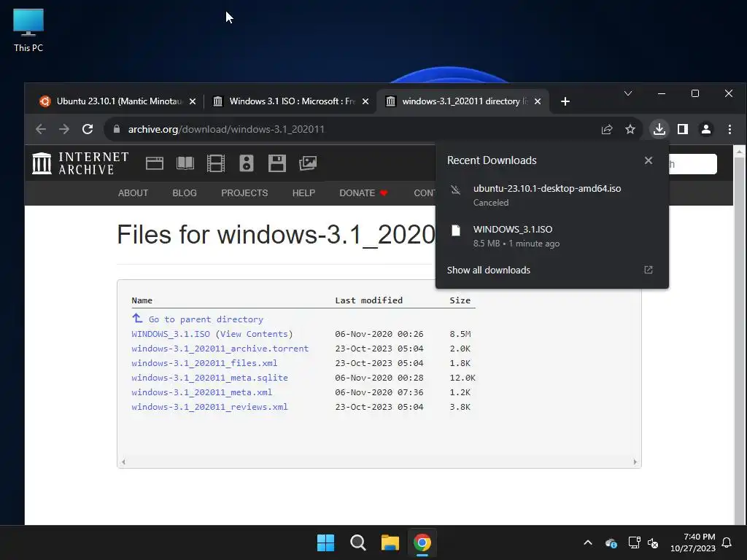
Task: Open the HELP menu item
Action: [x=303, y=192]
